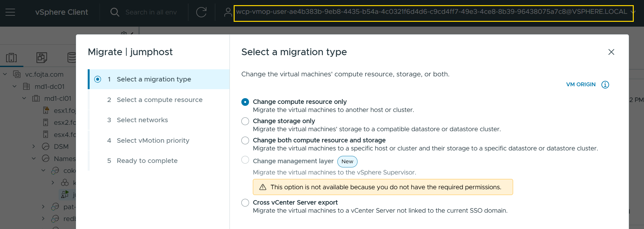
Task: Collapse the Namespaces tree node
Action: pyautogui.click(x=34, y=158)
